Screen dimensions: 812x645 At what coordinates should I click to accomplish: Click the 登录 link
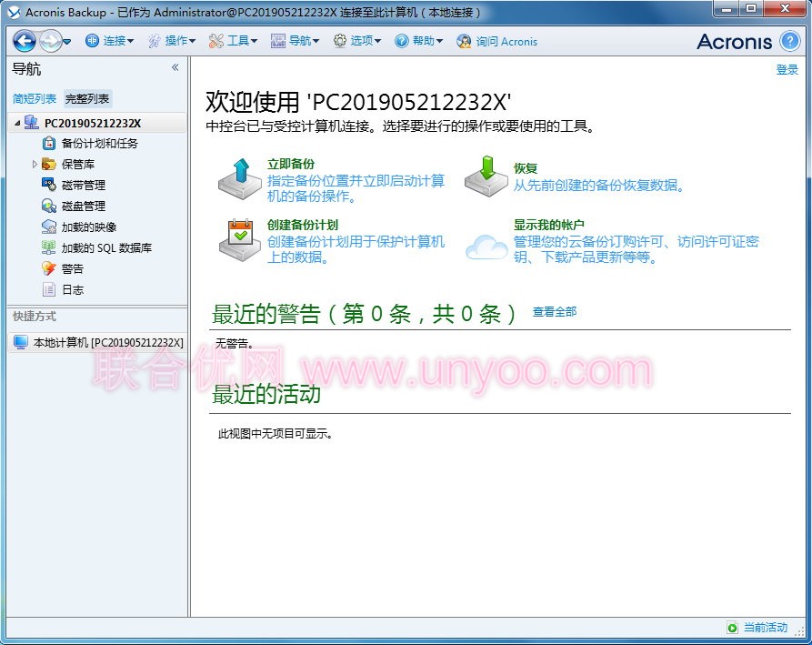(787, 70)
